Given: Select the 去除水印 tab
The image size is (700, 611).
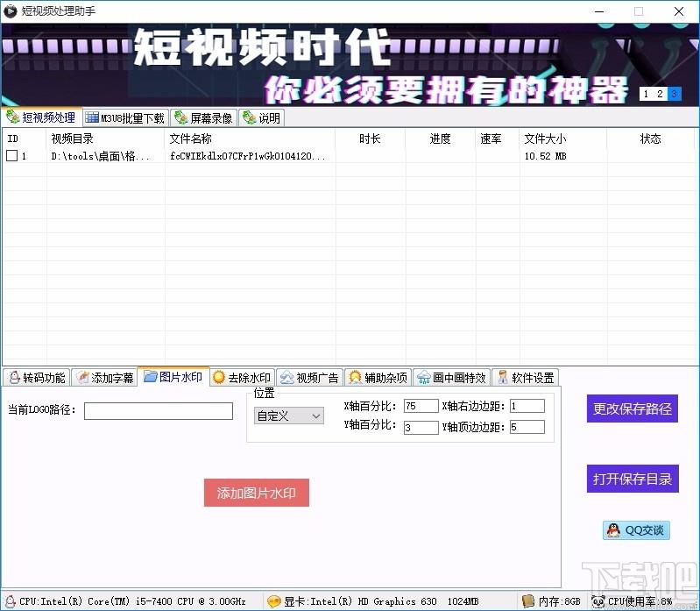Looking at the screenshot, I should 243,378.
